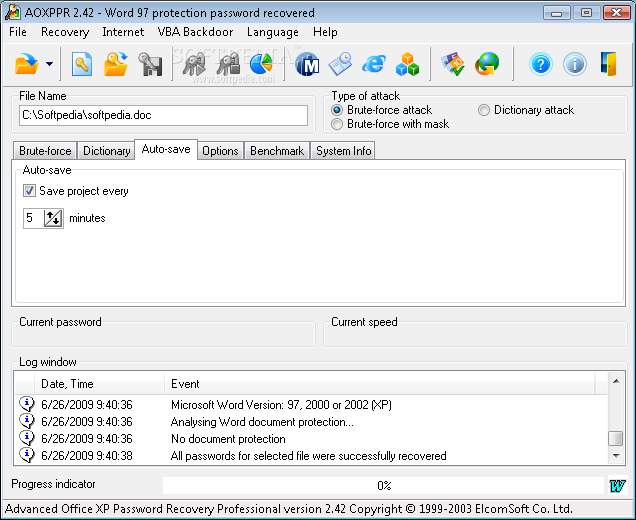Click the exit door icon

pyautogui.click(x=608, y=64)
